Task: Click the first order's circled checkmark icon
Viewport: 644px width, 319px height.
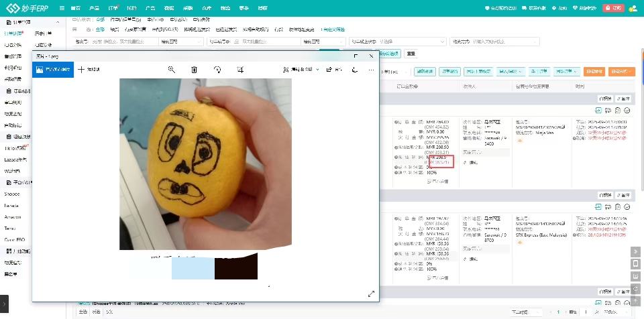Action: pyautogui.click(x=627, y=110)
